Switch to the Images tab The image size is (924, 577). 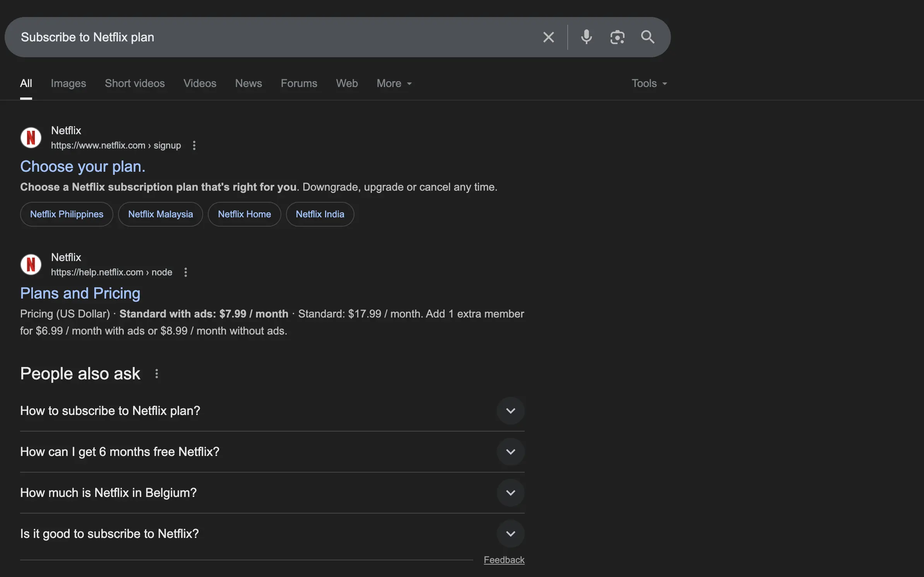pyautogui.click(x=68, y=83)
